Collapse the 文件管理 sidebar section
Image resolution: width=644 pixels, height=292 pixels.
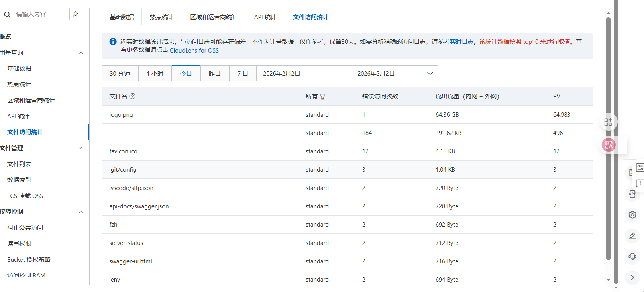point(81,148)
